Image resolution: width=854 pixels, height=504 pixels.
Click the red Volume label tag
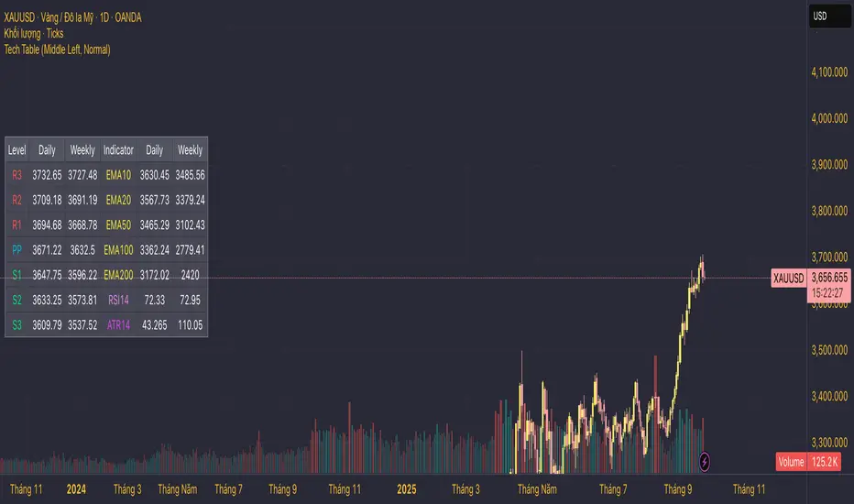(x=791, y=462)
